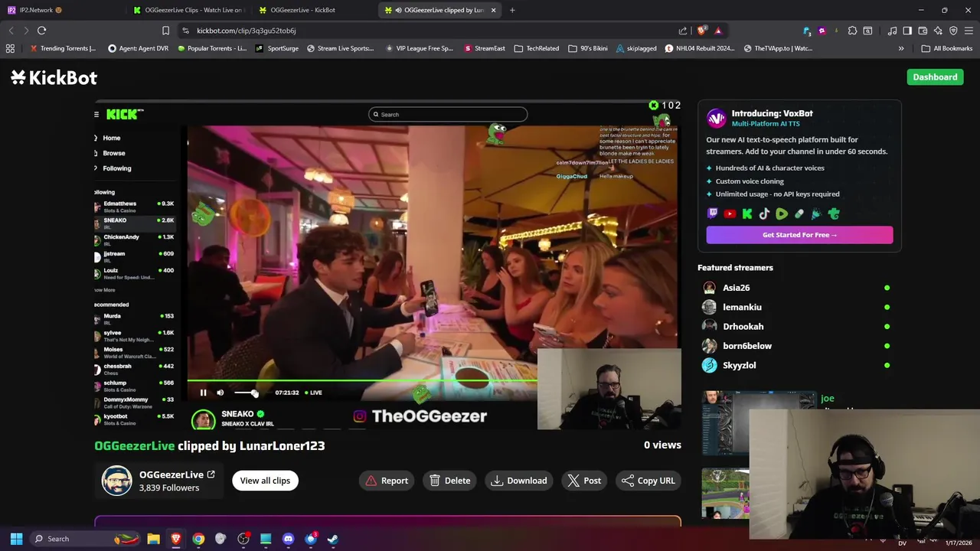Open Brave Playlist music note icon
The width and height of the screenshot is (980, 551).
pos(892,31)
